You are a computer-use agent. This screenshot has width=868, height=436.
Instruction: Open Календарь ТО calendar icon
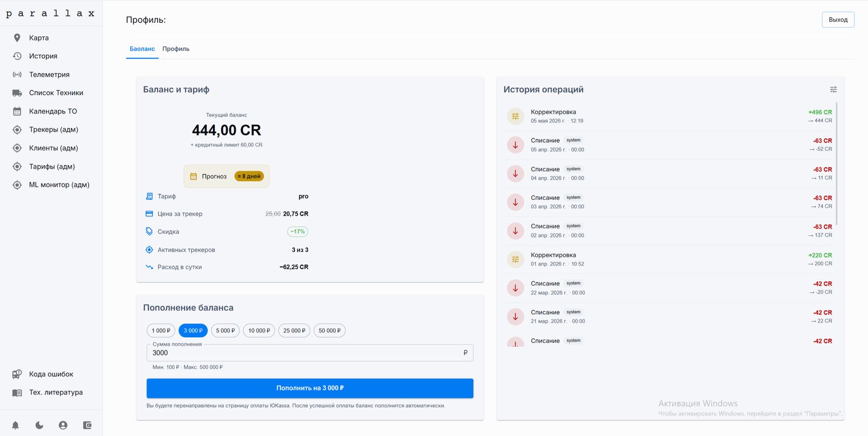click(x=17, y=111)
